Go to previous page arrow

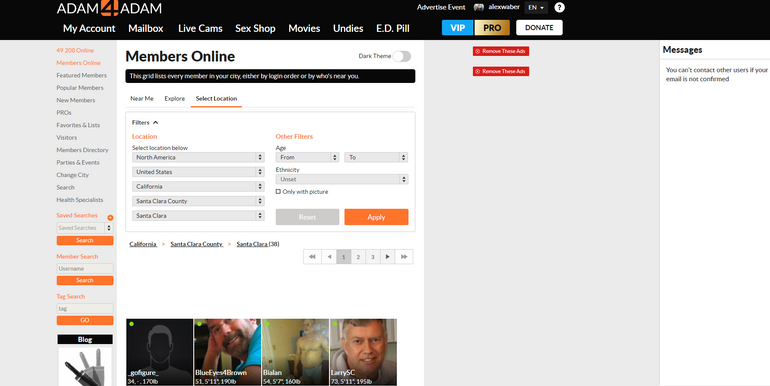click(x=329, y=256)
